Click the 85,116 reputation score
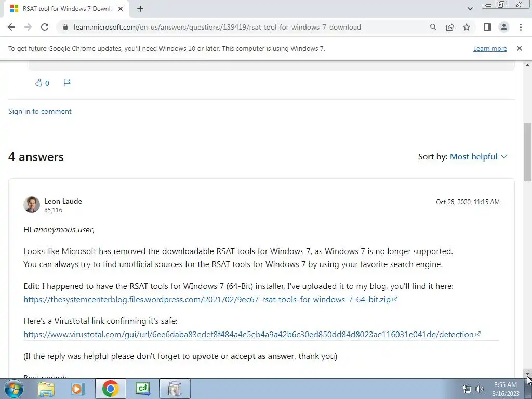532x399 pixels. [x=54, y=210]
